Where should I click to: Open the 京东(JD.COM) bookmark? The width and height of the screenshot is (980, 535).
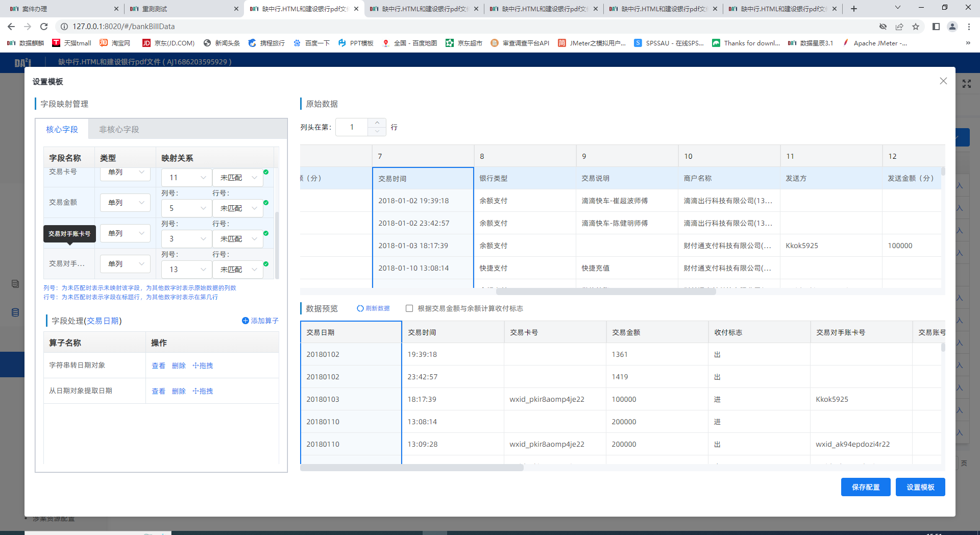pyautogui.click(x=168, y=43)
